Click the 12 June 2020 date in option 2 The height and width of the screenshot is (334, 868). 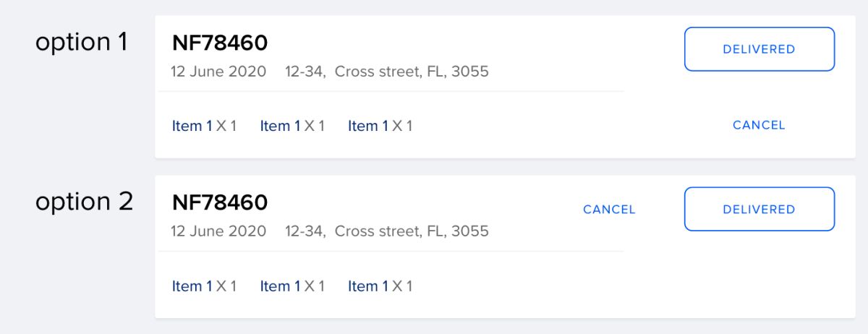[218, 231]
